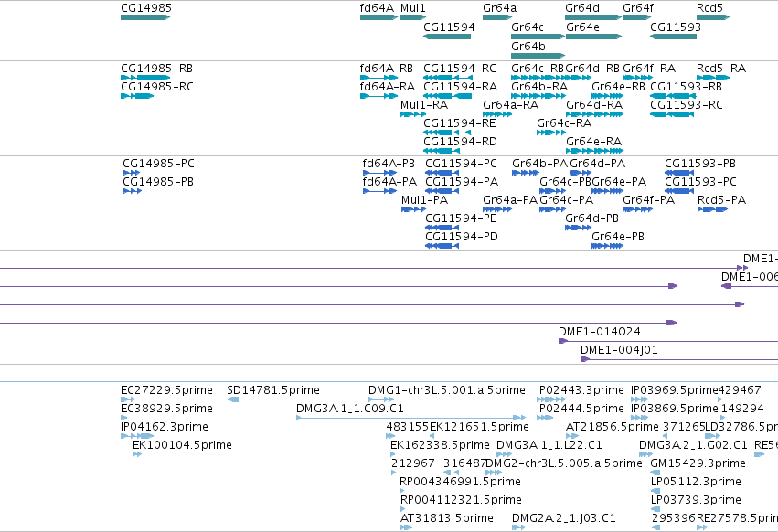Select CDS feature Mul1-PA
Image resolution: width=778 pixels, height=532 pixels.
[x=414, y=209]
